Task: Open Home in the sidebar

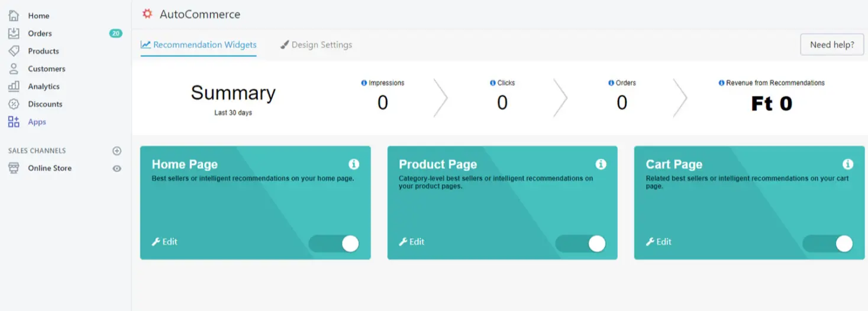Action: 38,16
